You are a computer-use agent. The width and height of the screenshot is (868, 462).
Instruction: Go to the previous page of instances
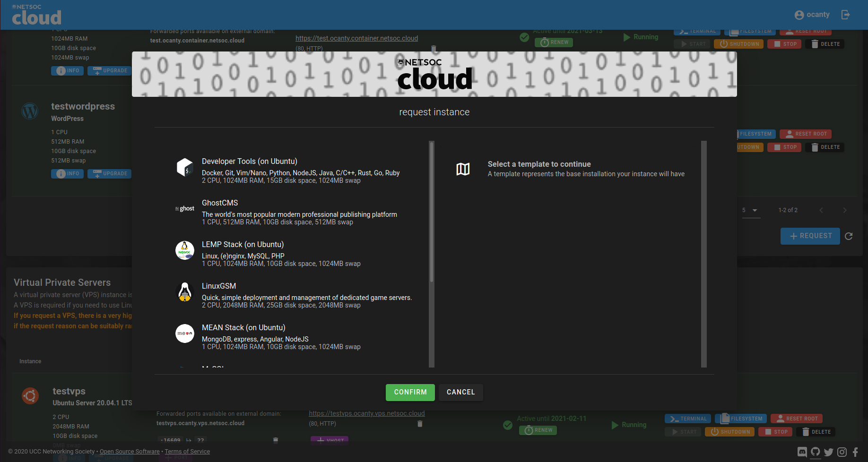821,210
